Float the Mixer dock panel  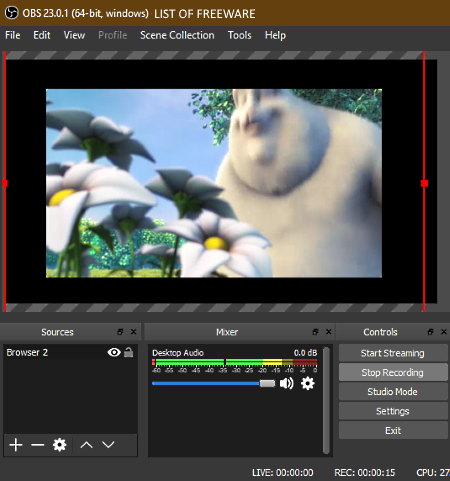pyautogui.click(x=315, y=332)
